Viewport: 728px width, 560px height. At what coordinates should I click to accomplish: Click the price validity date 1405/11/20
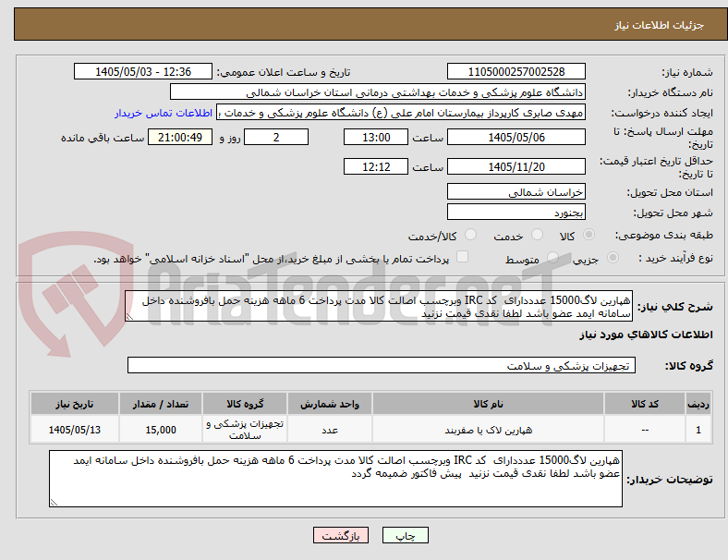(x=516, y=166)
